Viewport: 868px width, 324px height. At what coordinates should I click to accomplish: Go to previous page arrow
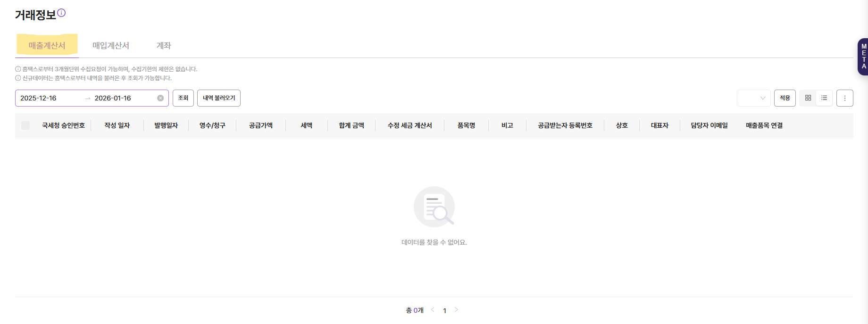pyautogui.click(x=433, y=310)
